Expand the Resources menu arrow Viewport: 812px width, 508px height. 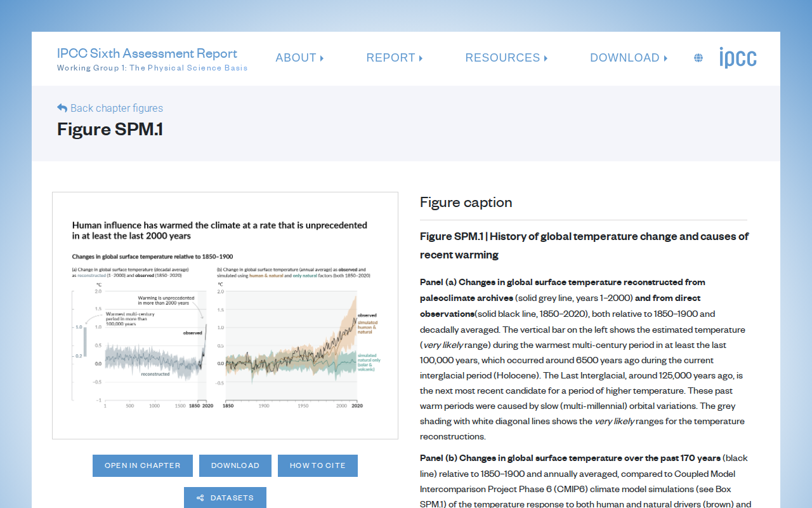point(546,58)
